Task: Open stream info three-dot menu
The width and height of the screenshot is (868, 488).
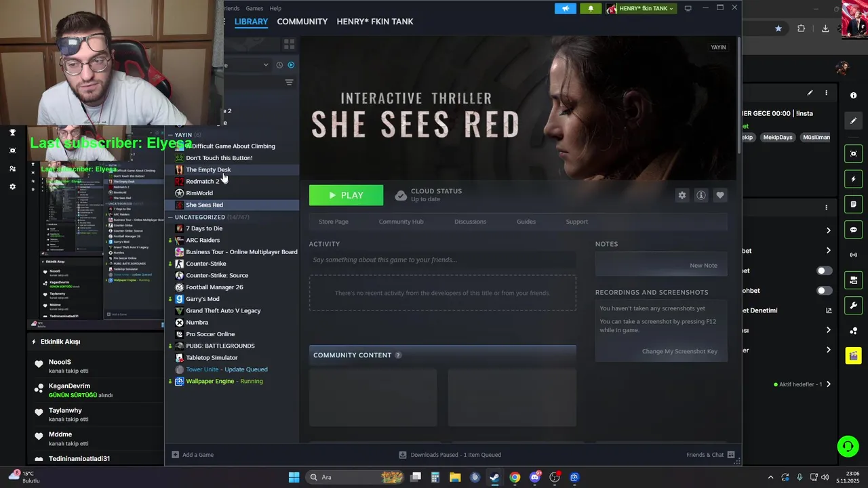Action: 826,93
